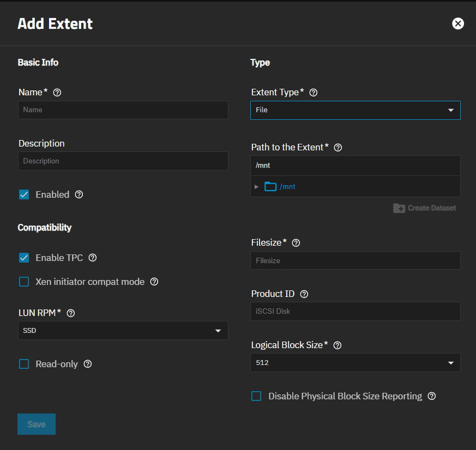Uncheck the Enabled checkbox

(x=24, y=194)
